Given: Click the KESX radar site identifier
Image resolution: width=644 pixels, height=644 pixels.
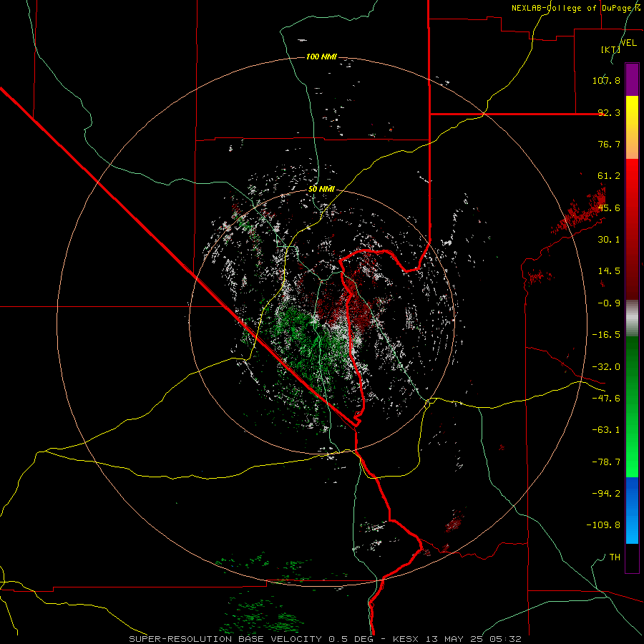Looking at the screenshot, I should [404, 639].
